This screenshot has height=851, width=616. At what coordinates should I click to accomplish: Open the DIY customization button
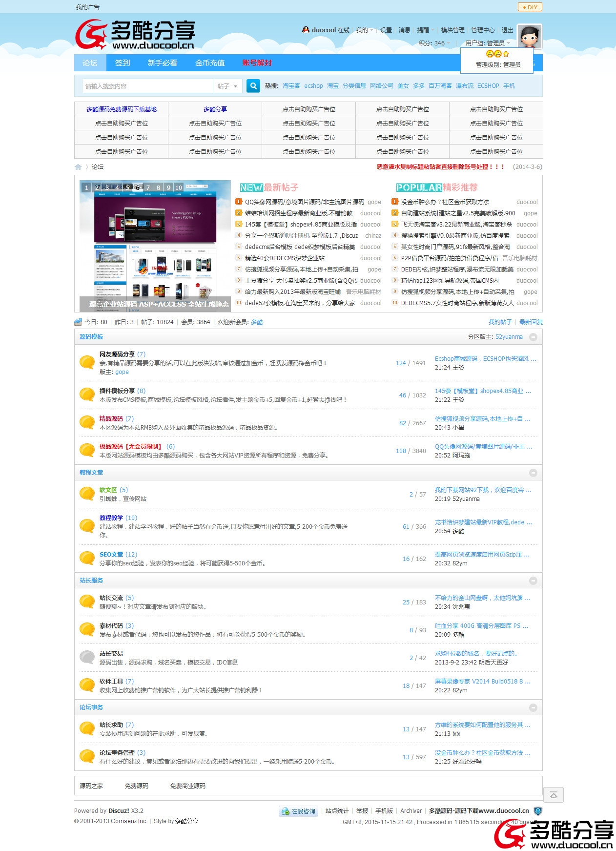click(530, 7)
